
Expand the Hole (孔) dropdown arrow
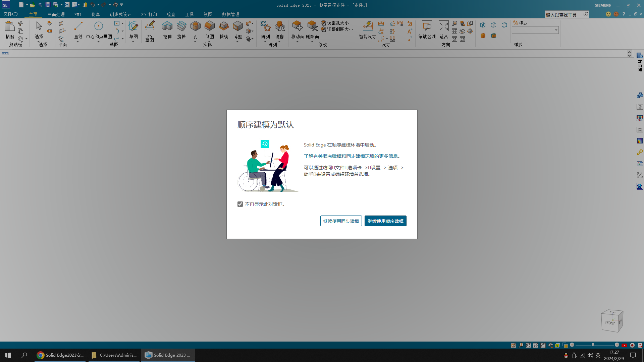click(195, 42)
